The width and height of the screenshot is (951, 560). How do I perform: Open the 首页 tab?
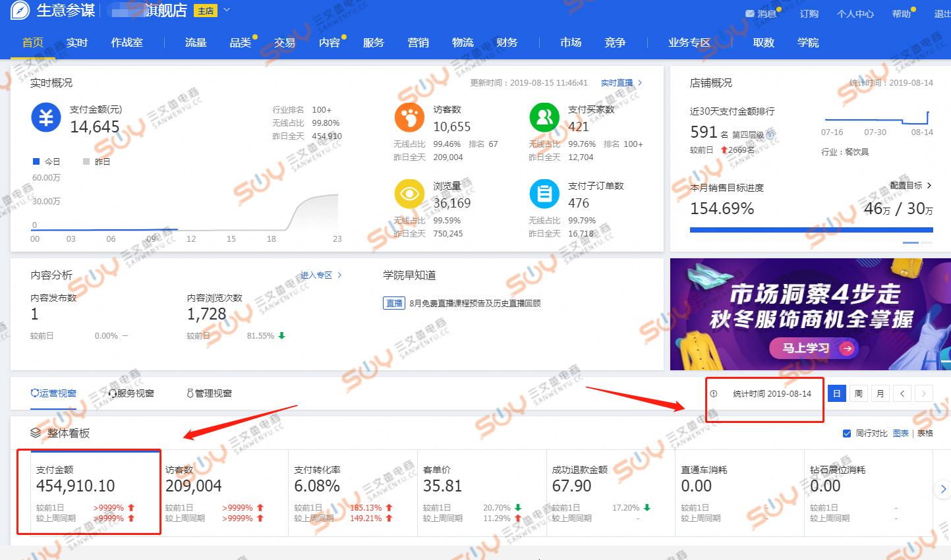33,42
